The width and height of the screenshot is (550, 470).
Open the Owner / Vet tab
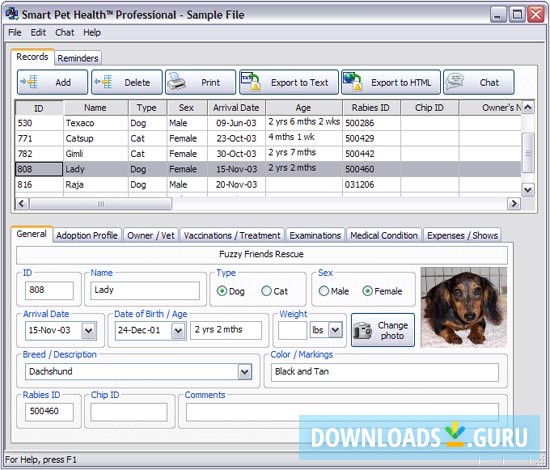pyautogui.click(x=151, y=235)
